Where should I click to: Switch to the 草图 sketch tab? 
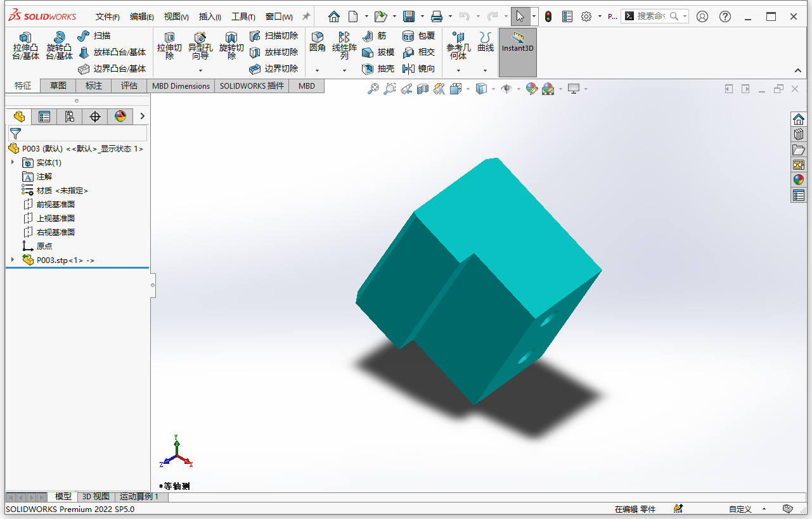tap(58, 86)
